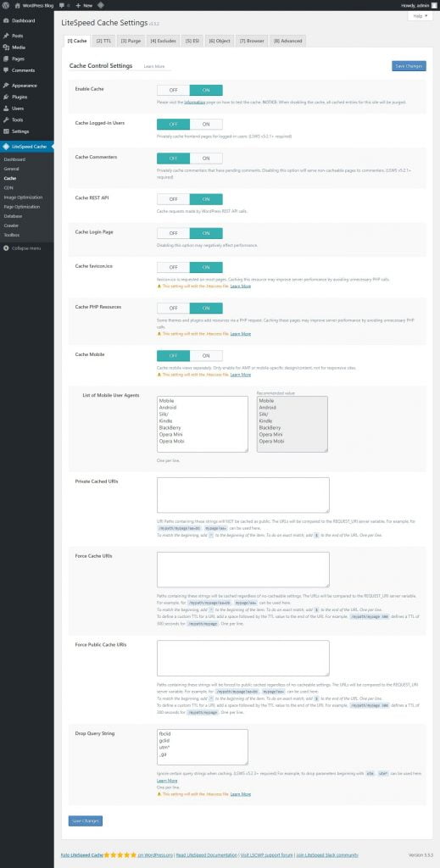Viewport: 440px width, 868px height.
Task: Open the admin avatar next to Howdy
Action: 434,5
